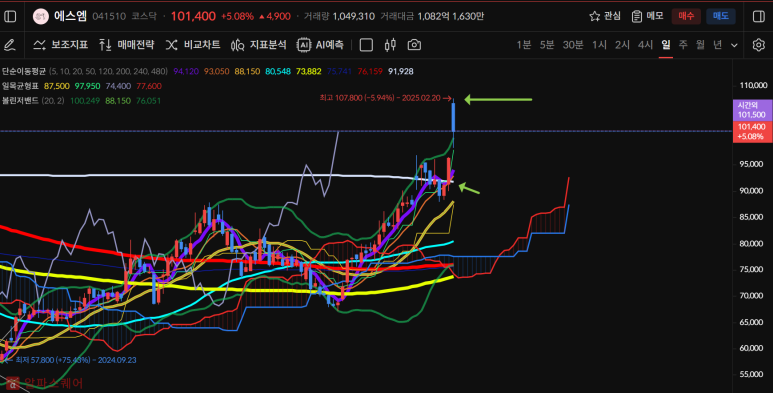Add stock to 관심 watchlist star
Viewport: 773px width, 393px height.
tap(605, 16)
